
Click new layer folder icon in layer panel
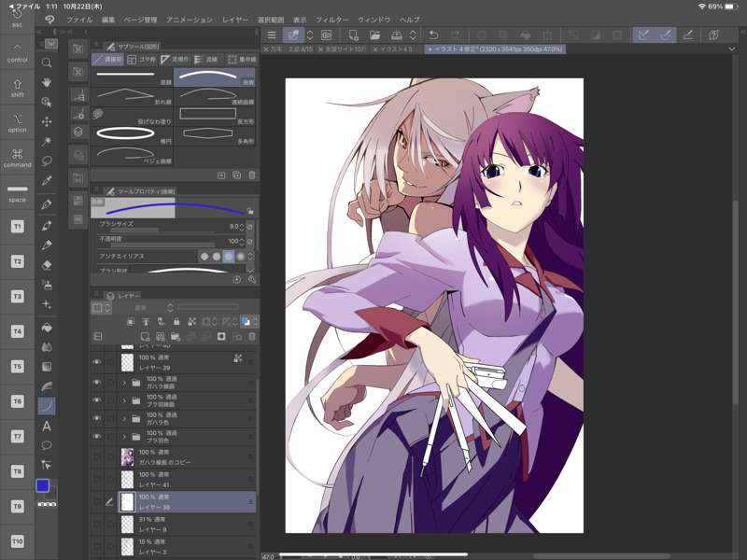pyautogui.click(x=176, y=337)
